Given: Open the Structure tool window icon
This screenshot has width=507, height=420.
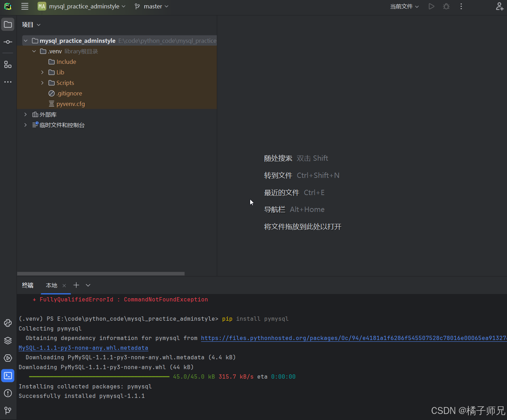Looking at the screenshot, I should coord(8,65).
